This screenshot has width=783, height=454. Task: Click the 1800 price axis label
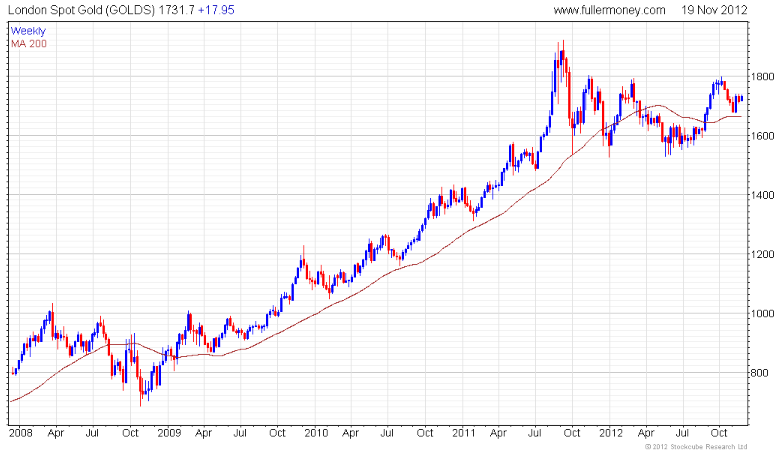click(x=763, y=77)
